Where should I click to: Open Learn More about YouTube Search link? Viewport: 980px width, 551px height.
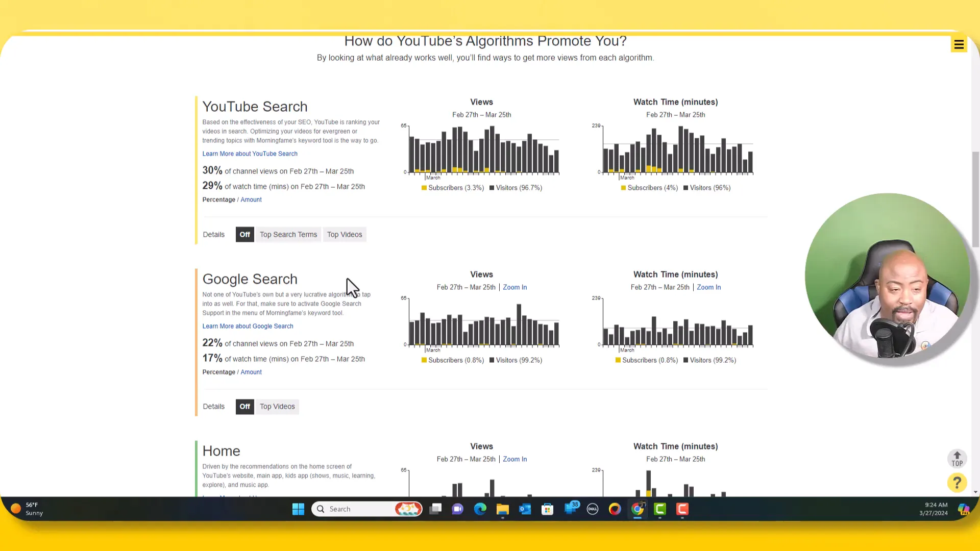point(250,154)
